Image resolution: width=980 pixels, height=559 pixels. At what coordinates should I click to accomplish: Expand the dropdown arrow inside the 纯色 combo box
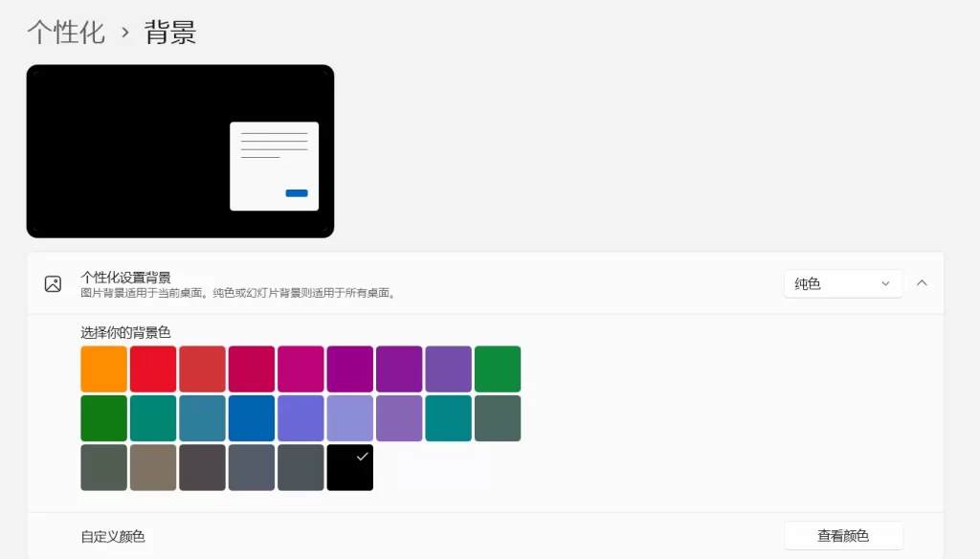pyautogui.click(x=885, y=283)
